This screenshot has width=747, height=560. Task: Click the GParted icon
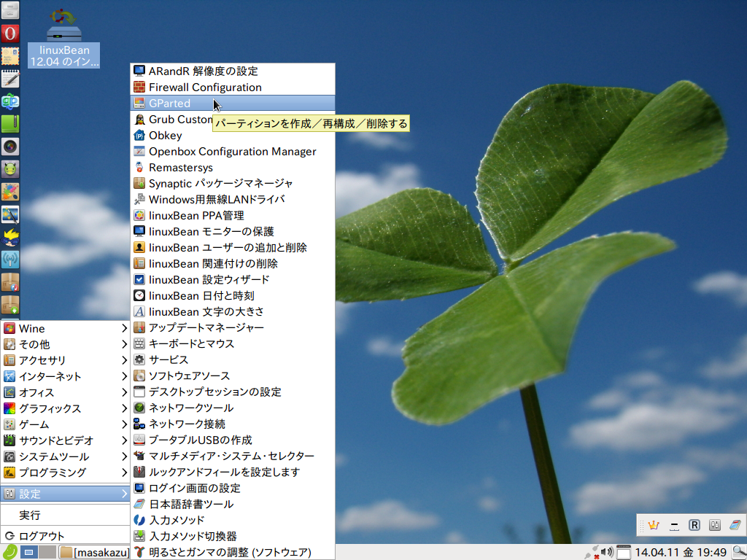139,104
